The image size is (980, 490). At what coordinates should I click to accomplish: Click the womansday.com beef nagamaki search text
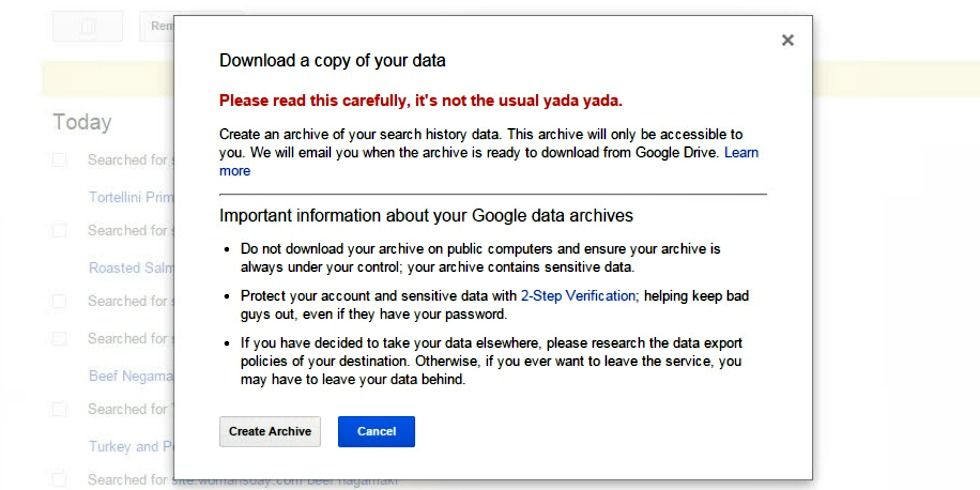pyautogui.click(x=242, y=481)
